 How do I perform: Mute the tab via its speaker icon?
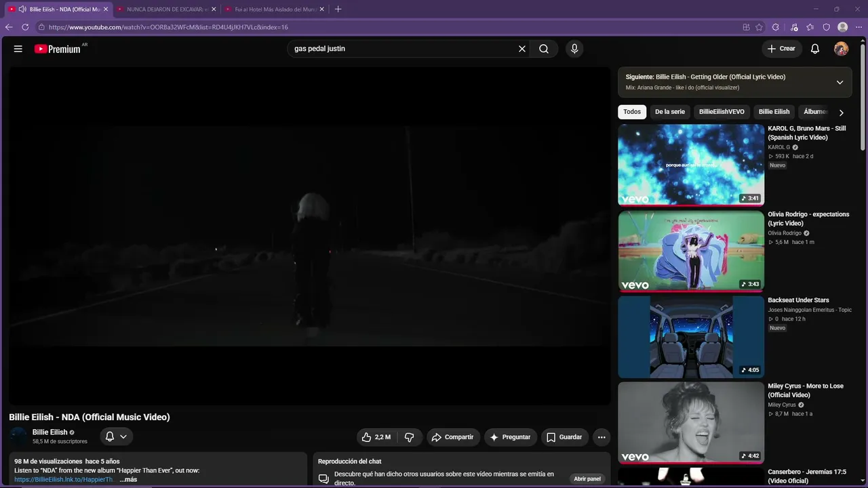coord(22,9)
